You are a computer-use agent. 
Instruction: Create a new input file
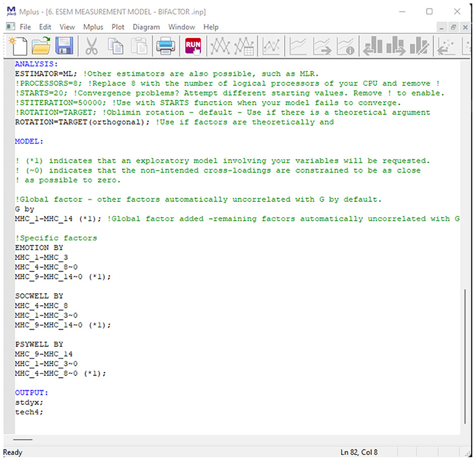tap(18, 46)
